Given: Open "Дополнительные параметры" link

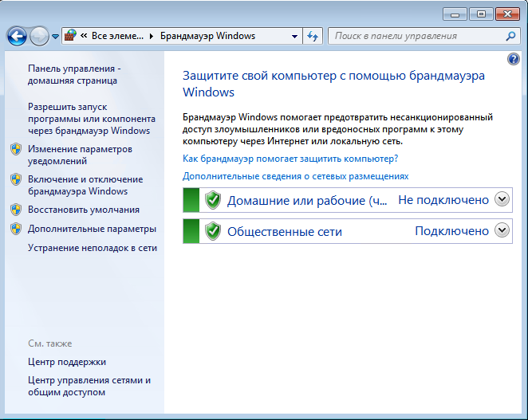Looking at the screenshot, I should [92, 229].
